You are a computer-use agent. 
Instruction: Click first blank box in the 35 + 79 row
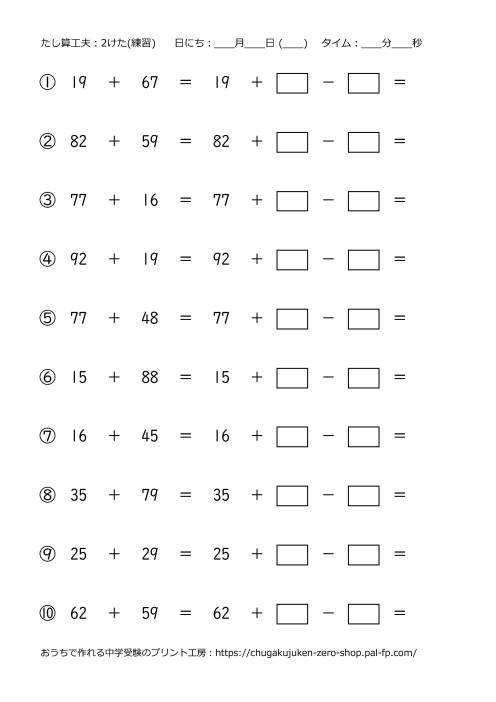tap(292, 496)
